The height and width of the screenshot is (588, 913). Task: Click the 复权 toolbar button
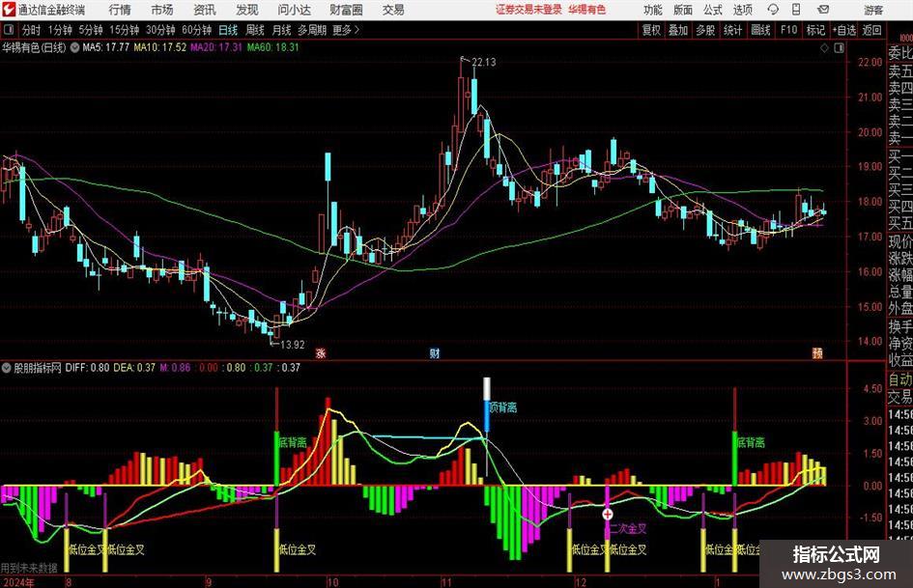point(651,30)
